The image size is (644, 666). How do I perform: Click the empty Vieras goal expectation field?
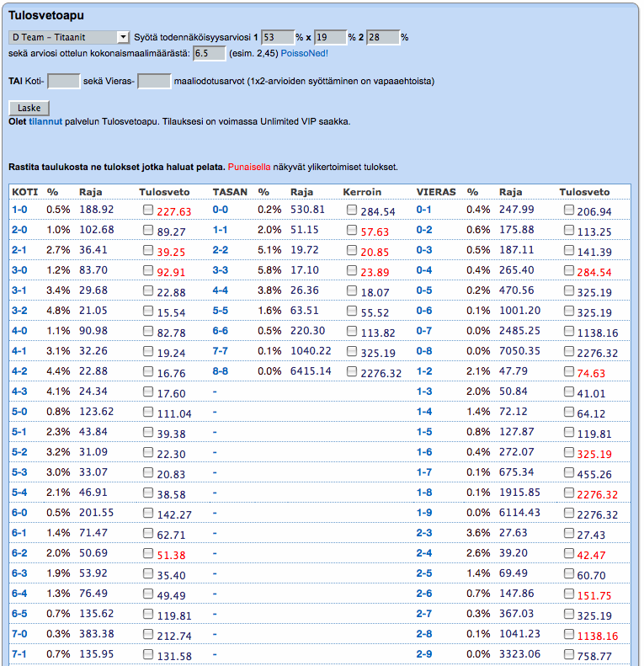tap(155, 81)
